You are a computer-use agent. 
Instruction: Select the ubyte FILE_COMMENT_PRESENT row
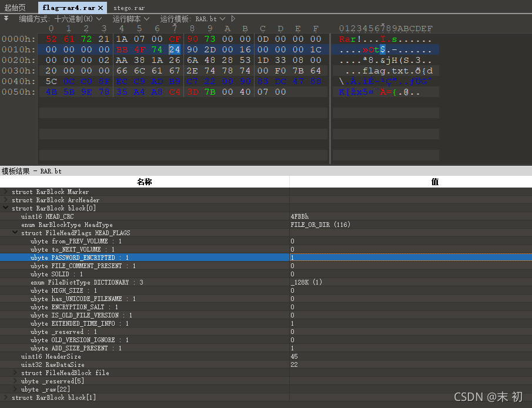coord(266,266)
